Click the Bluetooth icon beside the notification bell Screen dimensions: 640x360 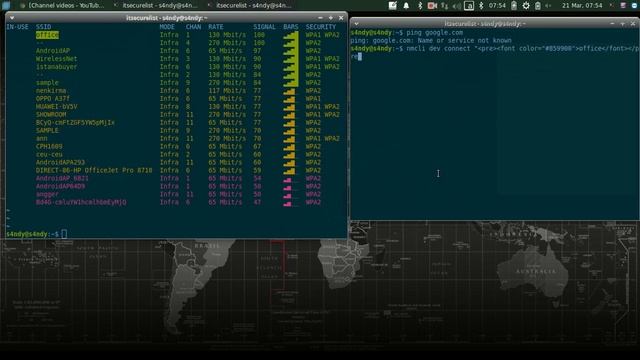420,5
